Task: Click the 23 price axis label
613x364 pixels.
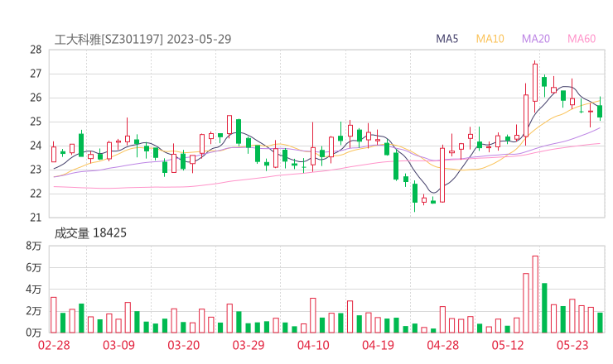Action: (x=36, y=170)
